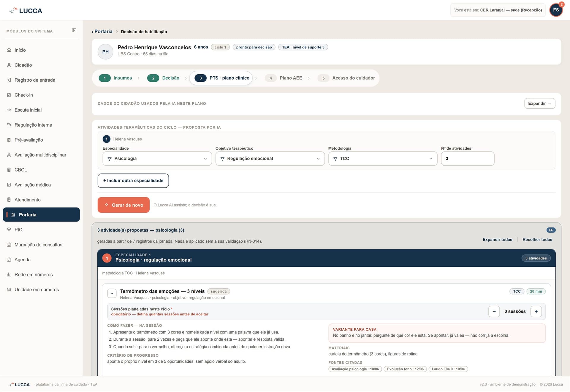
Task: Click the Escuta inicial waveform icon
Action: [x=9, y=110]
